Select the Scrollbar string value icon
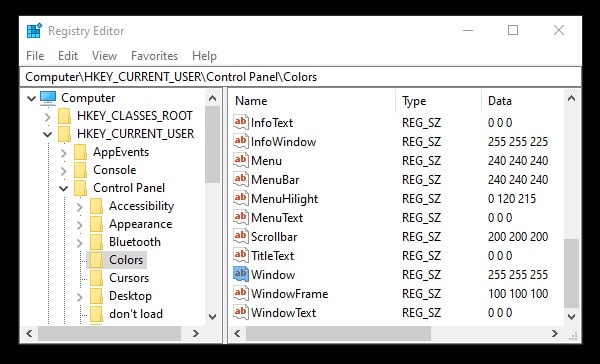The image size is (600, 364). point(241,237)
